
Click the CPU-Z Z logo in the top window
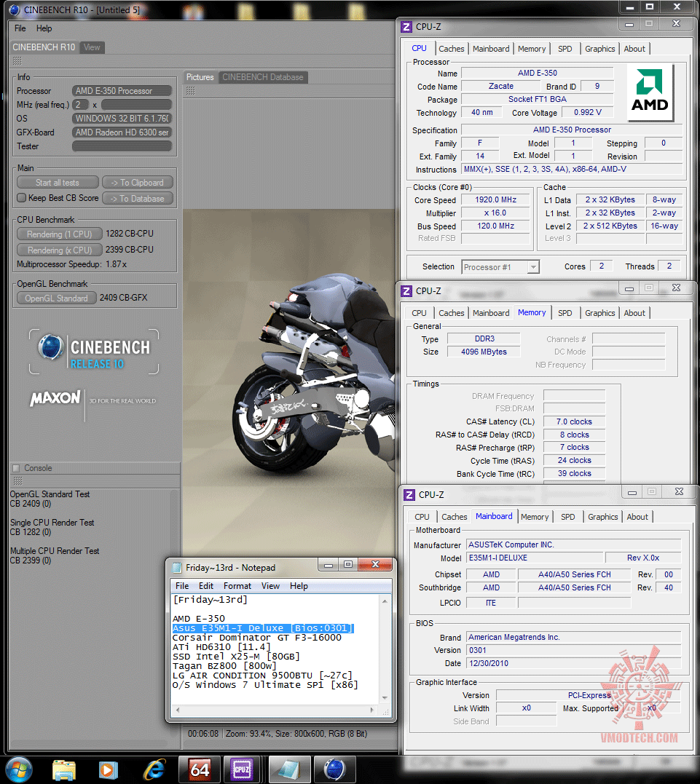point(406,27)
